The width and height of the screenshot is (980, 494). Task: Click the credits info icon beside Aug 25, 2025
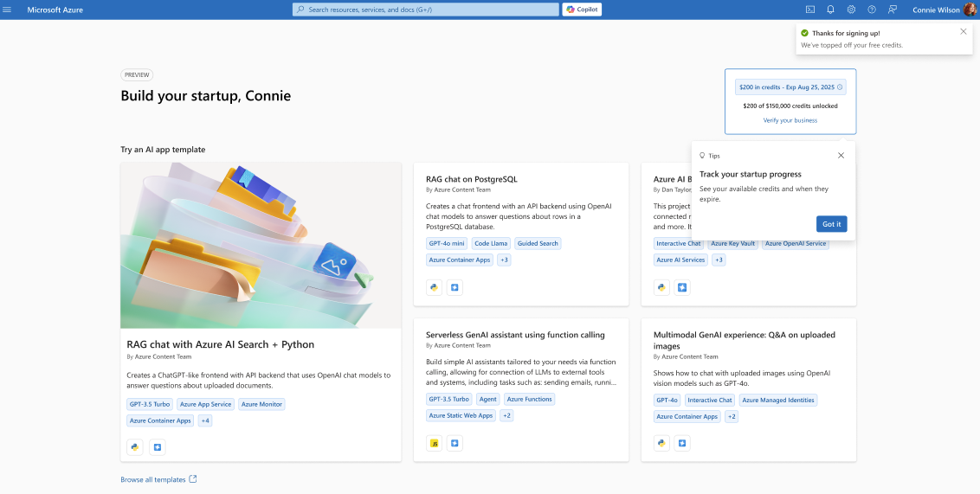click(x=840, y=87)
